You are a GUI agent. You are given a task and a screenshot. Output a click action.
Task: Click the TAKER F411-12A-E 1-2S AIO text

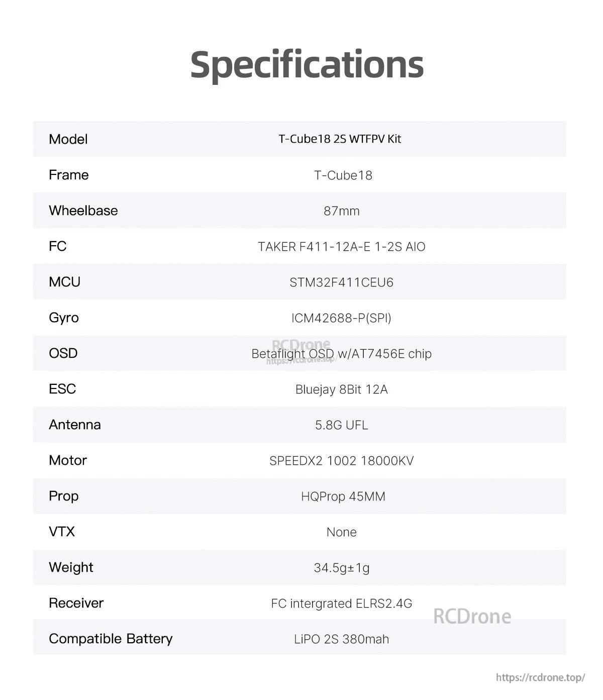(x=341, y=247)
